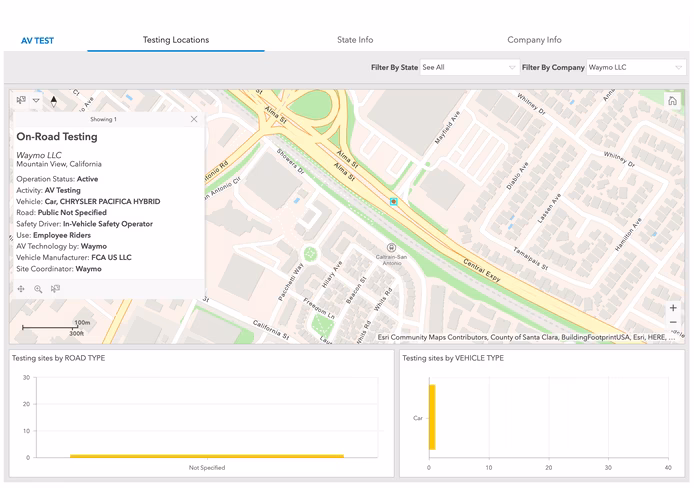The width and height of the screenshot is (694, 488).
Task: Click the 'Waymo LLC' popup heading
Action: [x=39, y=155]
